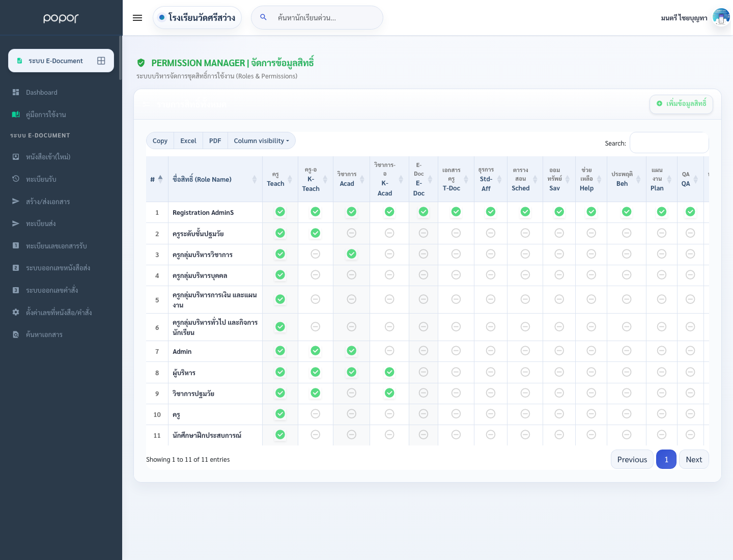Open ตั้งค่าเลขที่หนังสือ/คำสั่ง gear icon
Image resolution: width=733 pixels, height=560 pixels.
(16, 312)
